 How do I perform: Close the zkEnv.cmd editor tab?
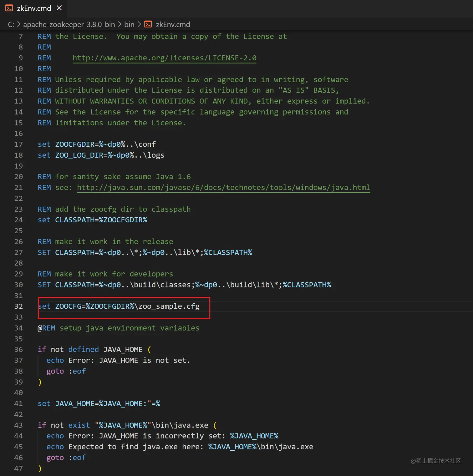[59, 8]
